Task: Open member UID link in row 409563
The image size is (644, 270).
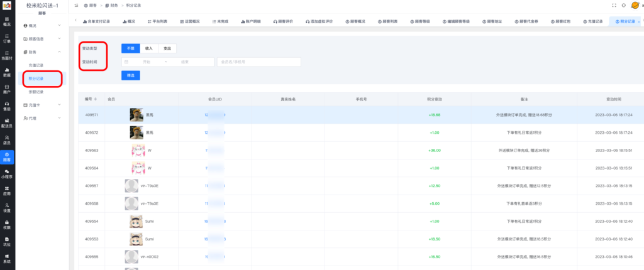Action: point(215,150)
